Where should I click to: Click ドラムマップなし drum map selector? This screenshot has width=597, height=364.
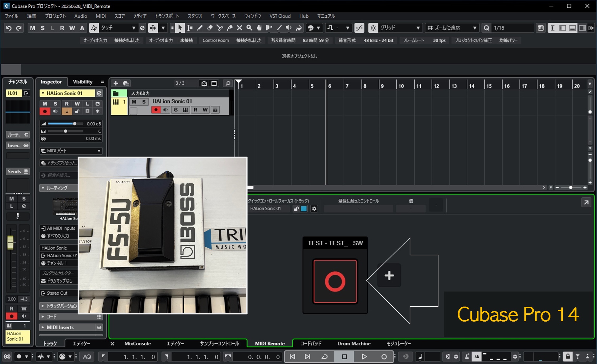click(x=59, y=281)
